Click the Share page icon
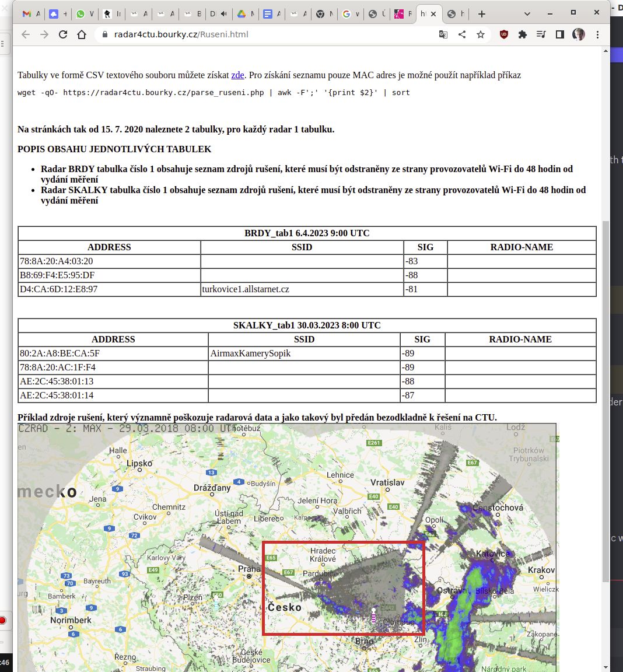The width and height of the screenshot is (623, 672). coord(462,34)
